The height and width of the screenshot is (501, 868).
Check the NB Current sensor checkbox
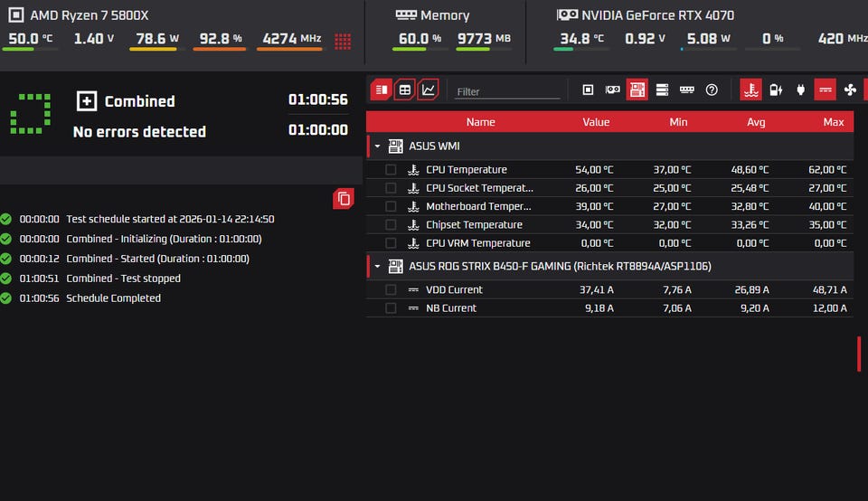[391, 307]
